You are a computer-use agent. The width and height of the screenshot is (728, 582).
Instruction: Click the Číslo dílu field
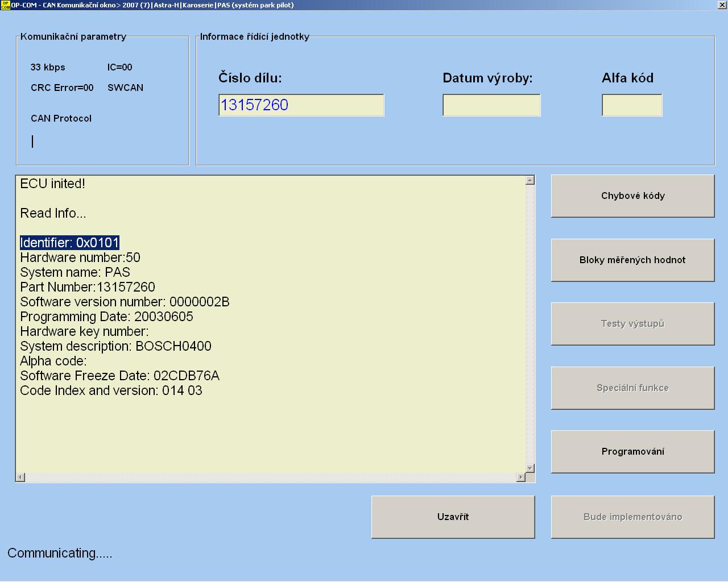pyautogui.click(x=301, y=105)
